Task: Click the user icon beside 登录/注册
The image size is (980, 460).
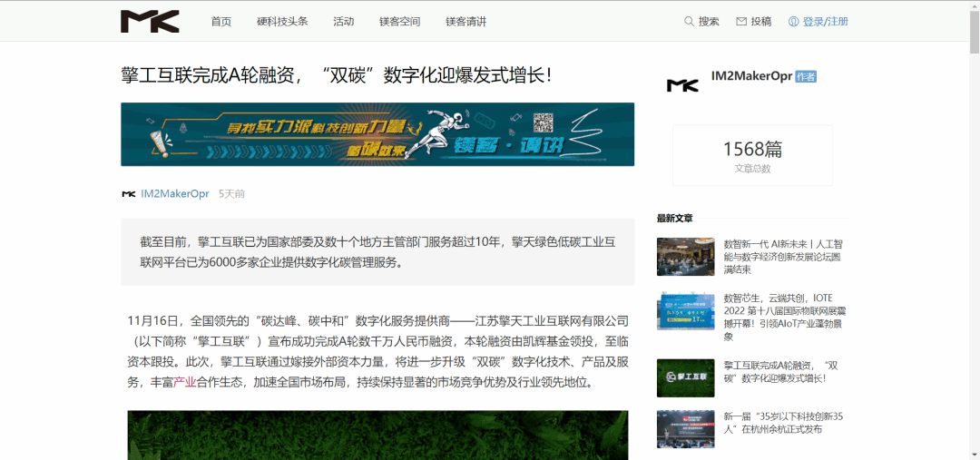Action: (x=794, y=21)
